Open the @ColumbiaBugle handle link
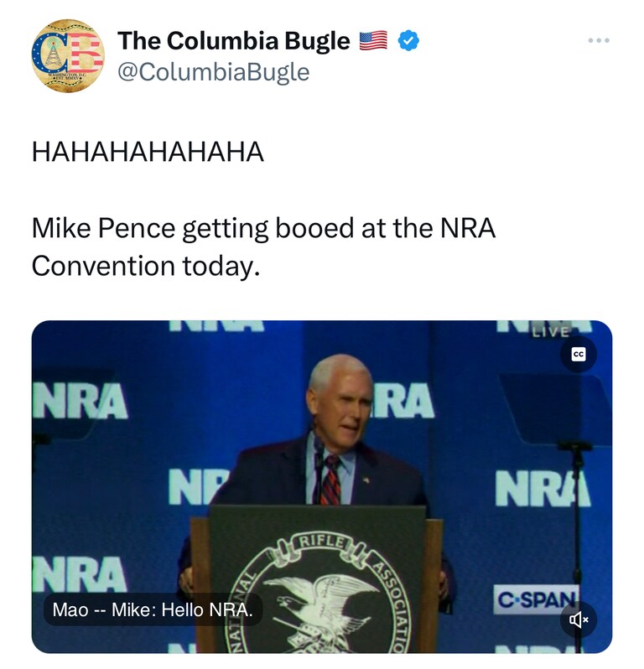Viewport: 644px width, 669px height. 213,72
